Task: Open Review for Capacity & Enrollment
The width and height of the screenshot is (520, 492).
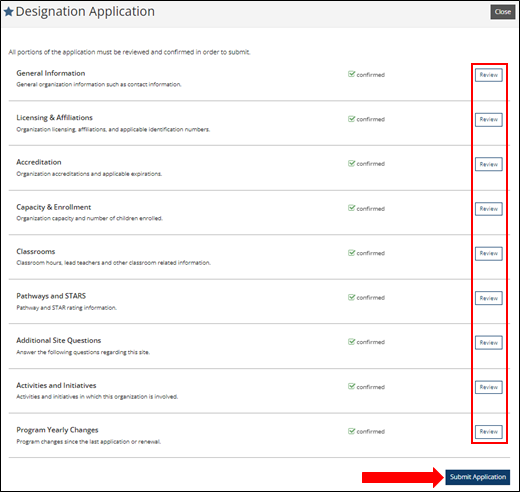Action: [489, 209]
